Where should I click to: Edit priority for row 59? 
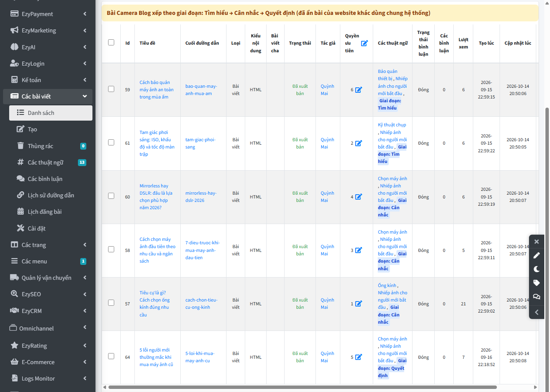coord(359,90)
